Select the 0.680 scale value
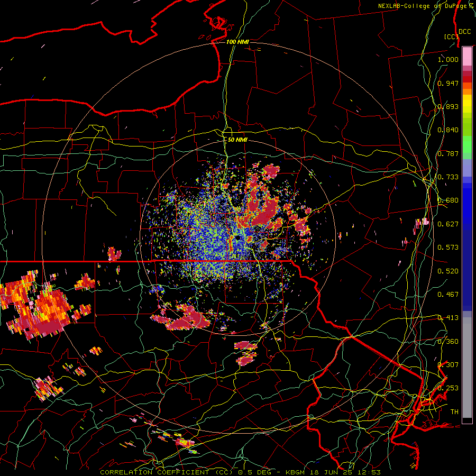Screen dimensions: 476x476 pos(448,200)
